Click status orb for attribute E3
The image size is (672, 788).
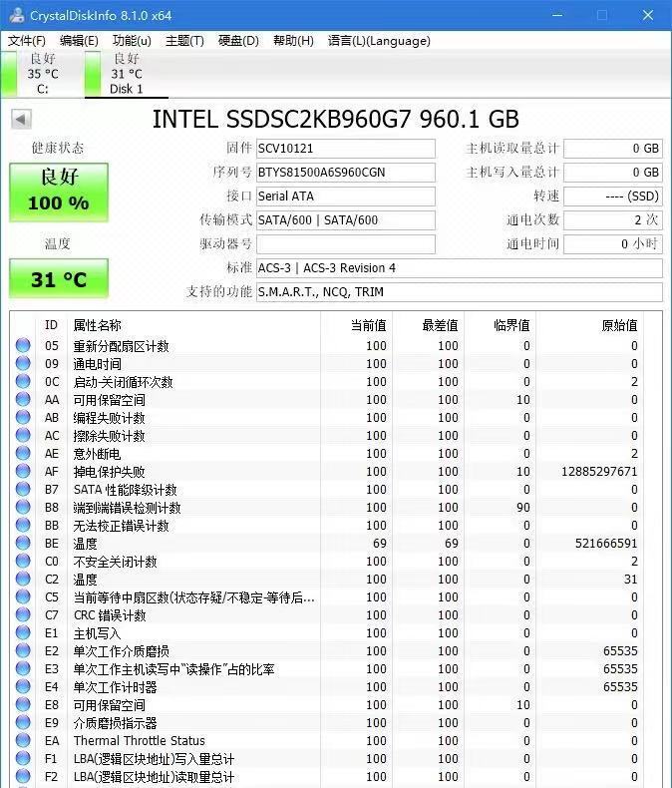[x=23, y=668]
